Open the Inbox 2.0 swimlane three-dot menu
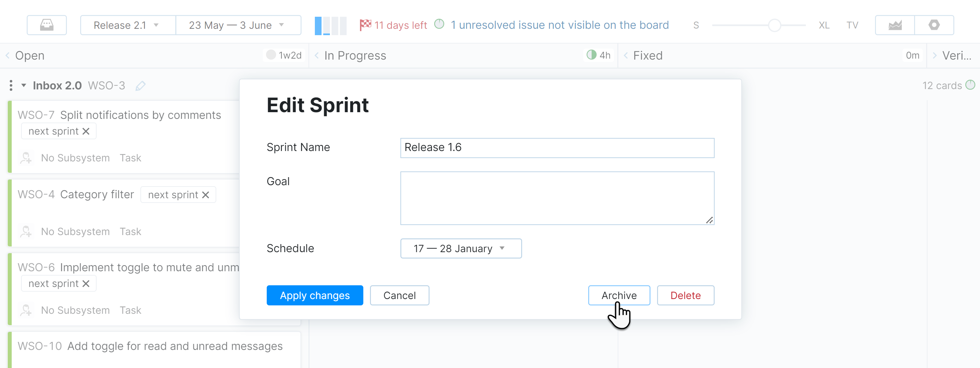The width and height of the screenshot is (980, 368). (x=11, y=85)
